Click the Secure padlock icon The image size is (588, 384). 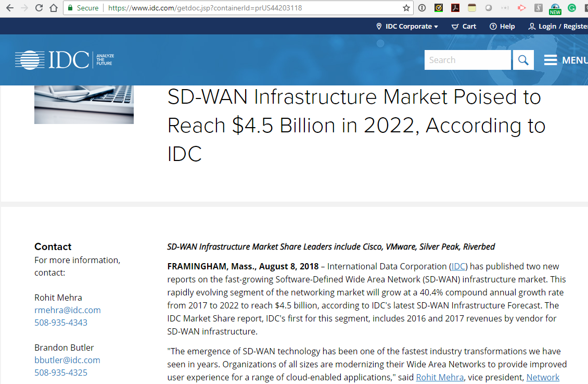tap(70, 8)
